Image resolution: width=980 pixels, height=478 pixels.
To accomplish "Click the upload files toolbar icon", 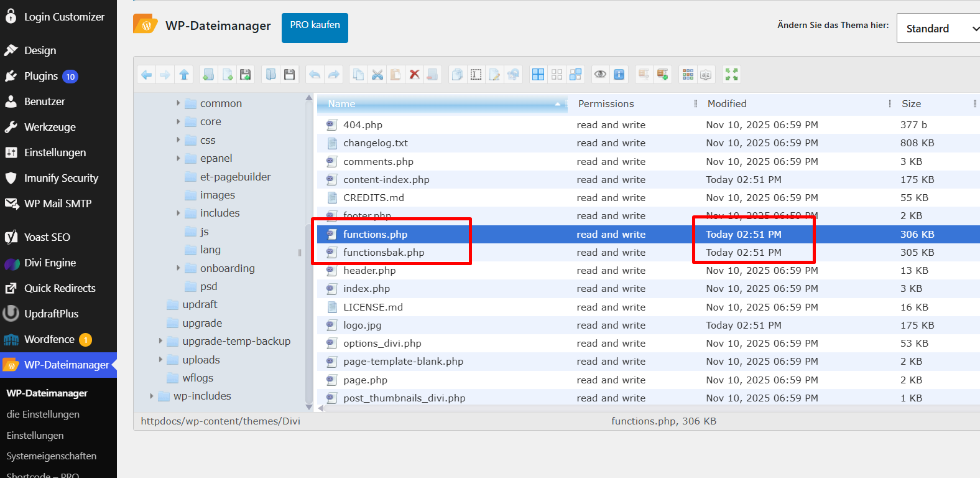I will 246,75.
